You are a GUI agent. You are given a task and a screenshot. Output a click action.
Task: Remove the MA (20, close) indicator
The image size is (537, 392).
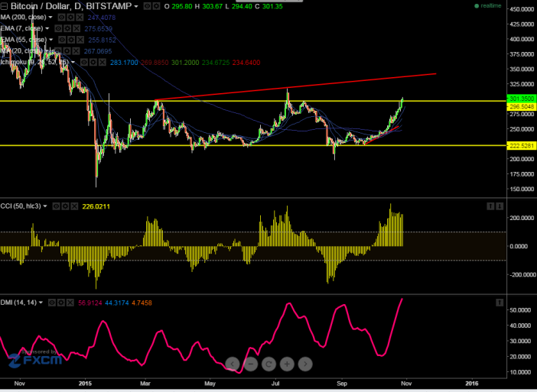click(x=76, y=51)
